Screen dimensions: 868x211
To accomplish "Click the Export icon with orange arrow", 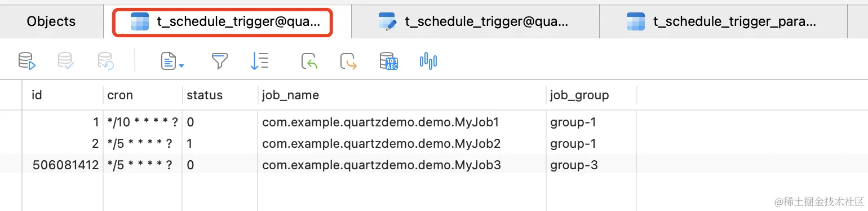I will point(349,61).
